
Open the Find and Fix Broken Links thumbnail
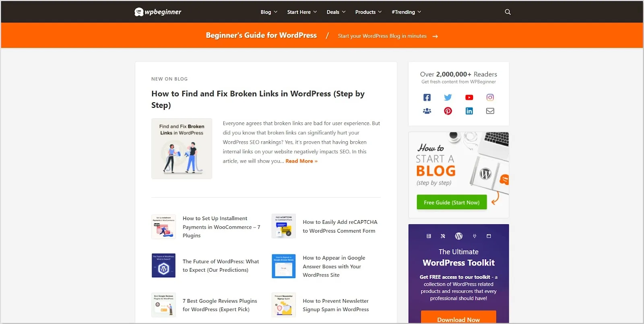(182, 149)
